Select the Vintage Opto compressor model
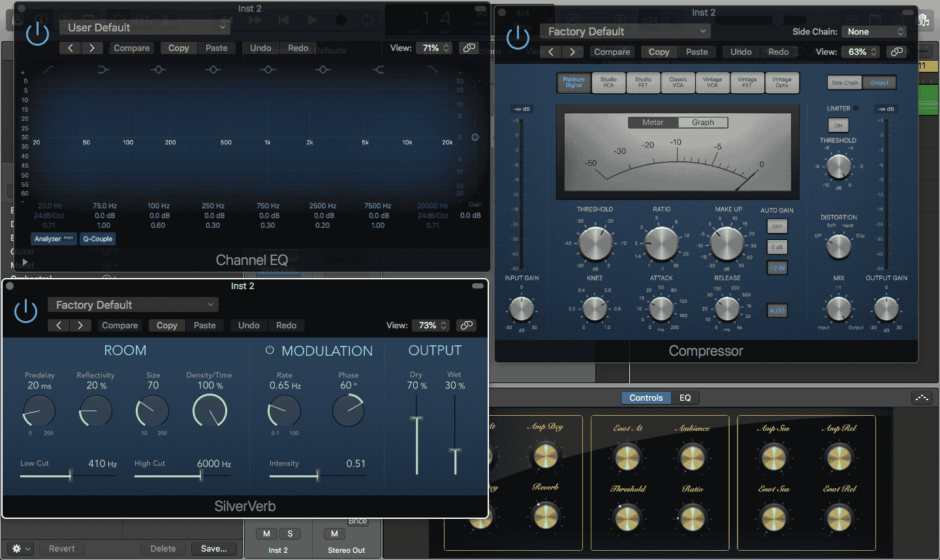Image resolution: width=940 pixels, height=560 pixels. pos(781,82)
